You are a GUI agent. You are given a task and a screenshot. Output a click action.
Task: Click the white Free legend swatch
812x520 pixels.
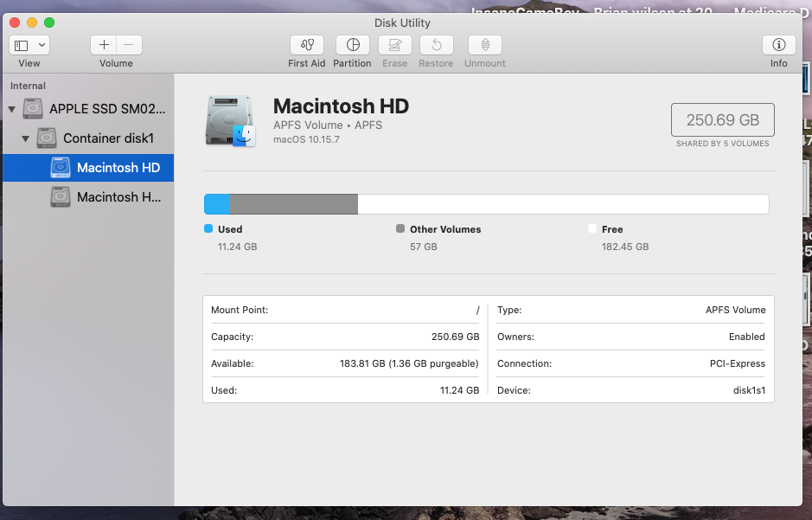coord(592,228)
